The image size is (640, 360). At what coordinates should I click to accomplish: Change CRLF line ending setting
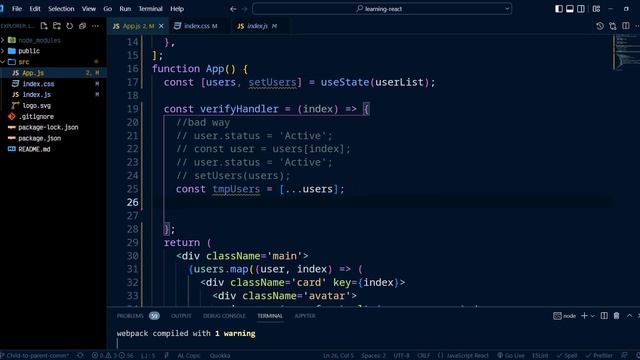click(423, 356)
